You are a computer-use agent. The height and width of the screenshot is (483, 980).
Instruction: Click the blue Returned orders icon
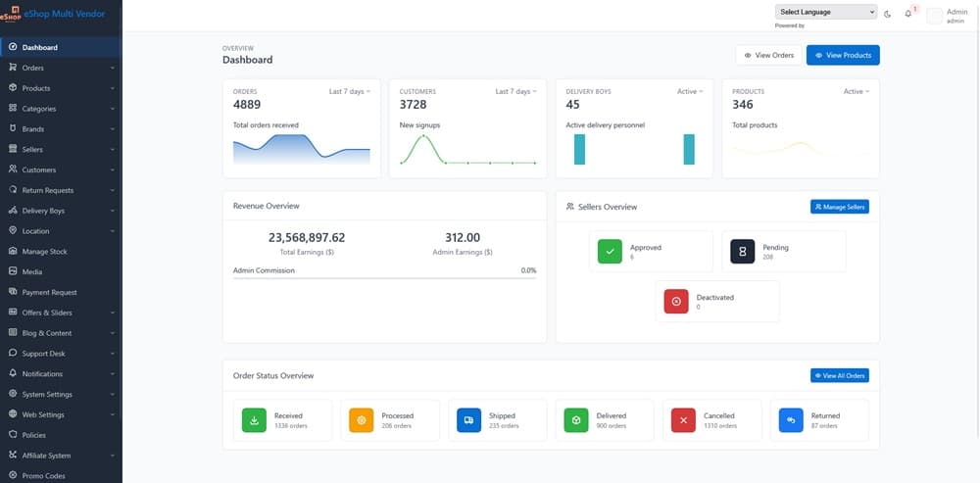791,420
